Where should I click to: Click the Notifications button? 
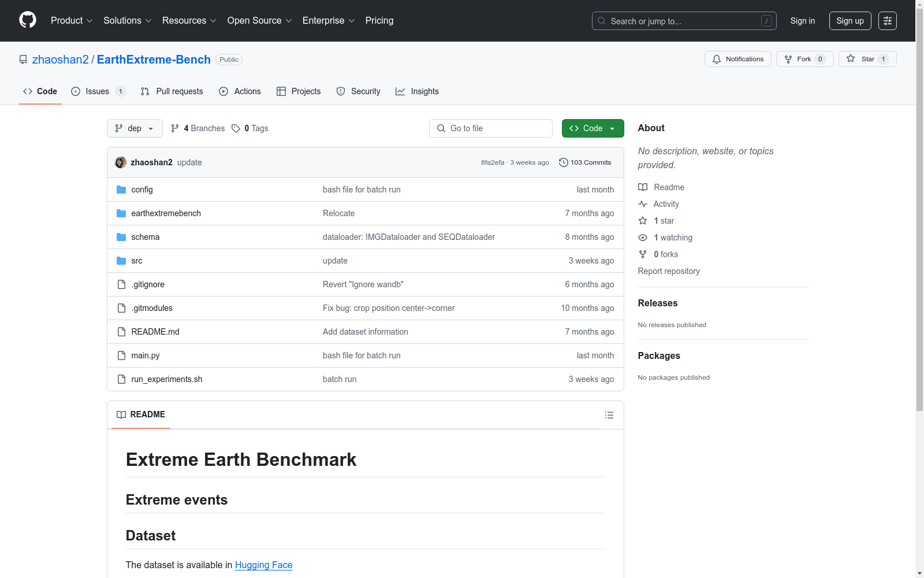738,59
